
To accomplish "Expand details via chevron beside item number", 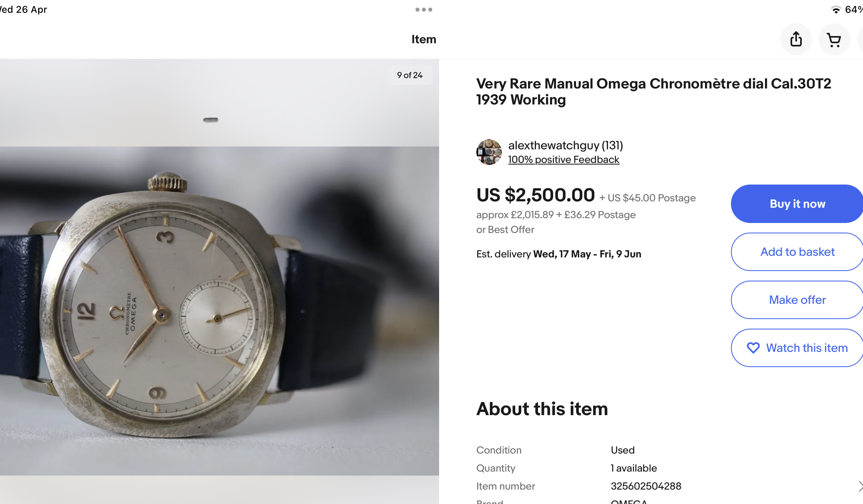I will (860, 486).
